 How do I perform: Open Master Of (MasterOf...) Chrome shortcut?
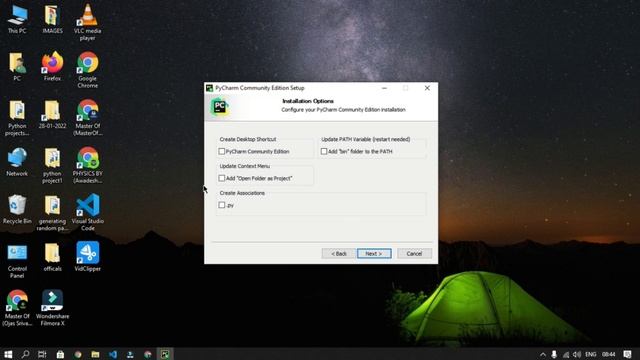[87, 118]
